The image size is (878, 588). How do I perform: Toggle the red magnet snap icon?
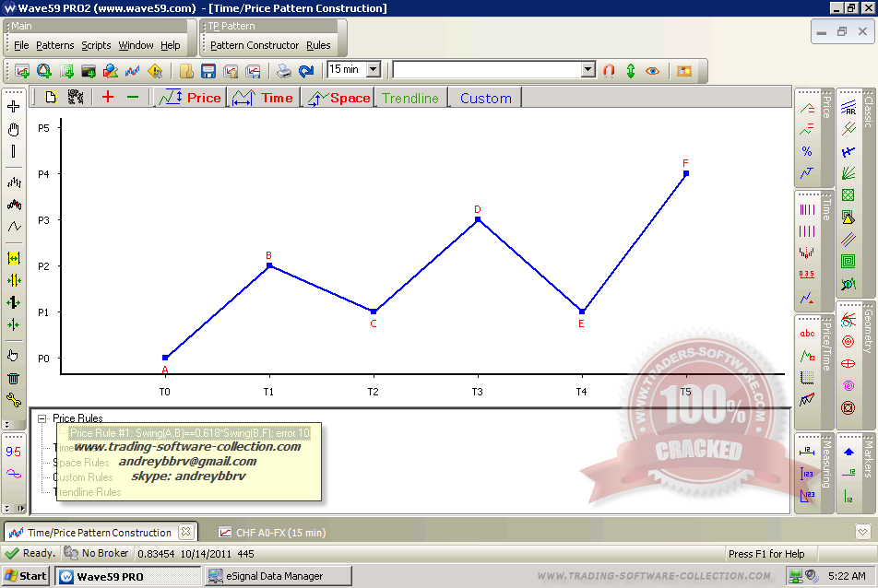(x=609, y=70)
